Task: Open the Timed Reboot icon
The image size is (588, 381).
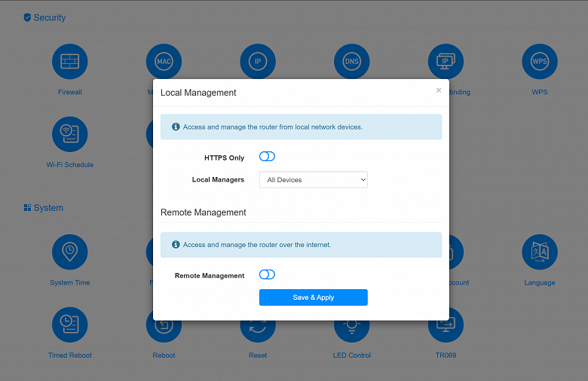Action: coord(70,325)
